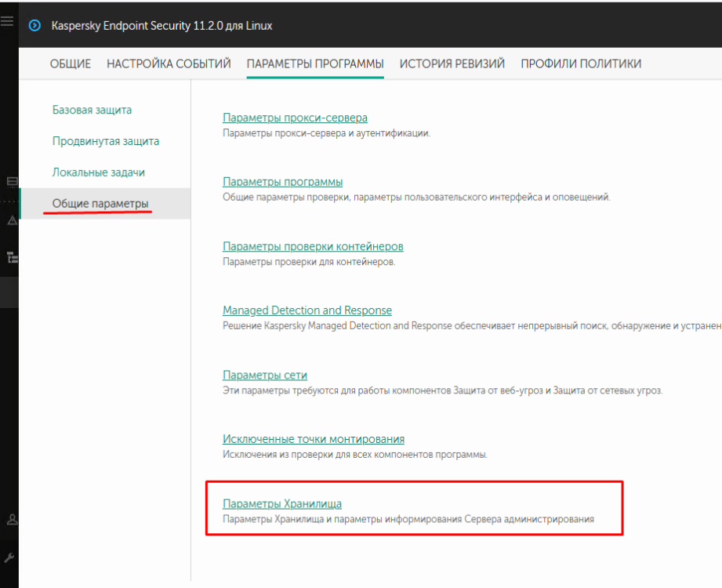Open the server list icon in the sidebar
722x588 pixels.
point(12,181)
